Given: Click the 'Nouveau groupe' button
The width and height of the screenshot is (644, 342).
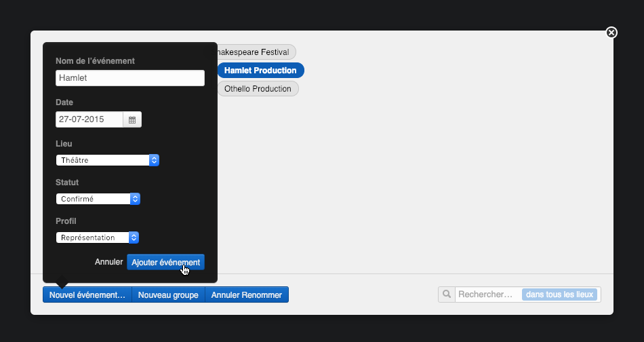Looking at the screenshot, I should 168,295.
